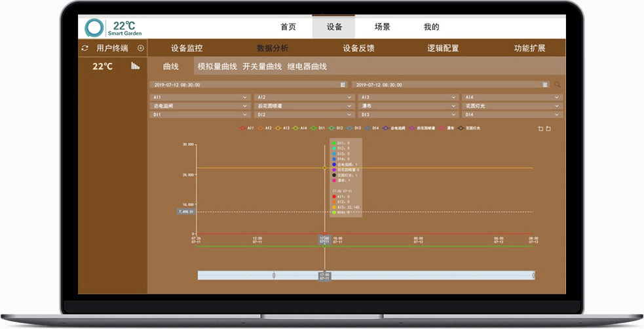Expand the 总电箱闸 dropdown
This screenshot has height=329, width=644.
pos(200,106)
